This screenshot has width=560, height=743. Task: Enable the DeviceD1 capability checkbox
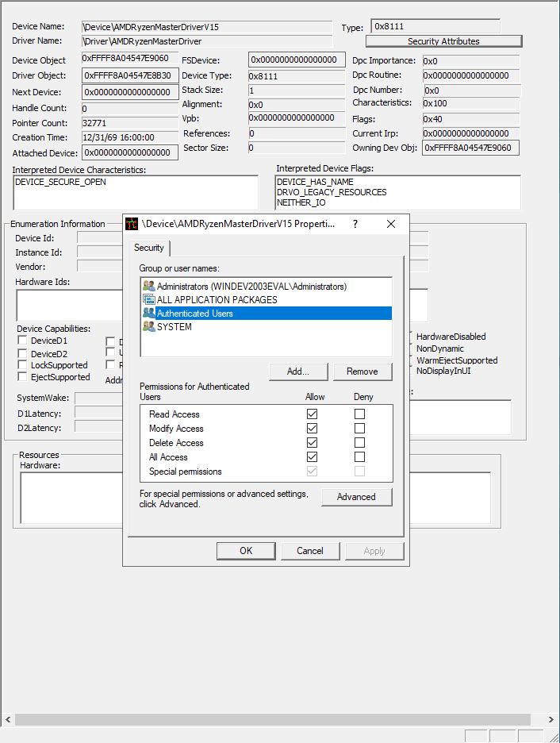click(x=23, y=341)
